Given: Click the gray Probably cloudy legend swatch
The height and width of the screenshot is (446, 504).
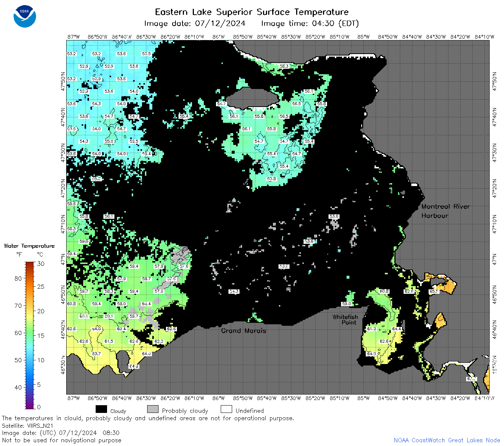Looking at the screenshot, I should pos(153,409).
